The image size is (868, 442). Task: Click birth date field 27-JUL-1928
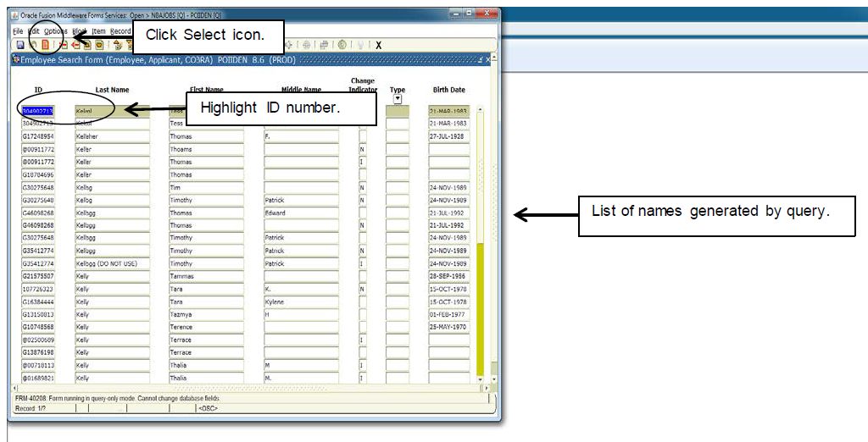pyautogui.click(x=448, y=136)
